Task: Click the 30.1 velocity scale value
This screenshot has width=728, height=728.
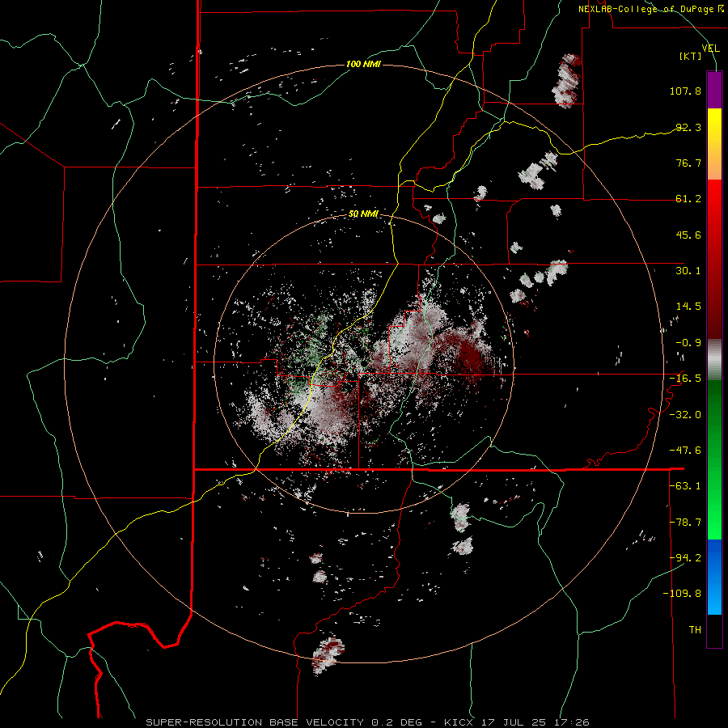Action: pyautogui.click(x=688, y=271)
